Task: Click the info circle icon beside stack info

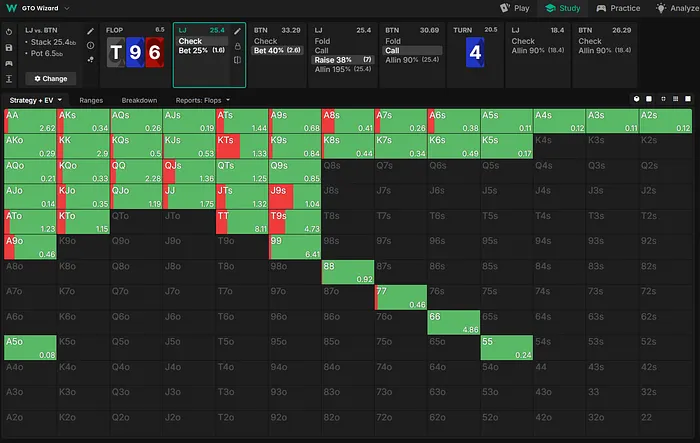Action: pyautogui.click(x=91, y=45)
